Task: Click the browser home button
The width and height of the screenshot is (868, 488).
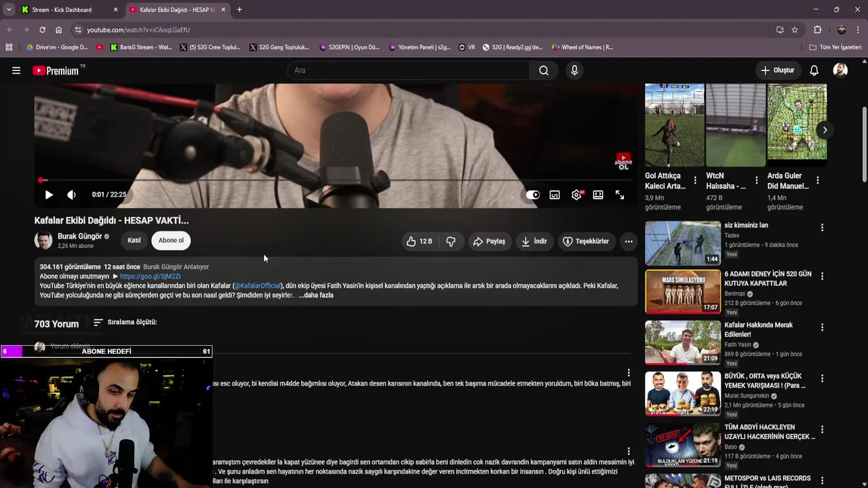Action: [59, 30]
